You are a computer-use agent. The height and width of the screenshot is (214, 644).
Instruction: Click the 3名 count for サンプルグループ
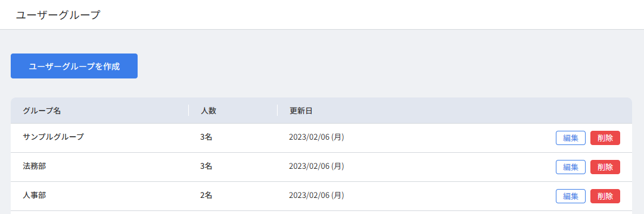(x=206, y=137)
